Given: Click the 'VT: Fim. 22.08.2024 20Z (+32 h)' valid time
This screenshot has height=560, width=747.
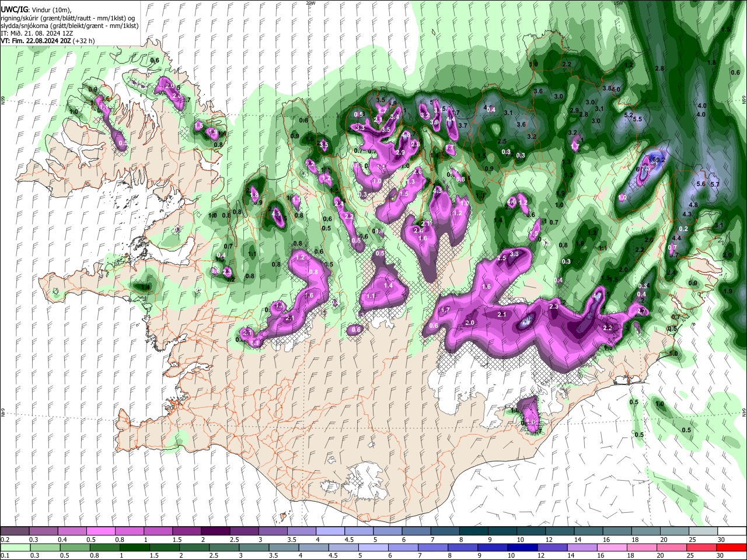Looking at the screenshot, I should tap(48, 41).
